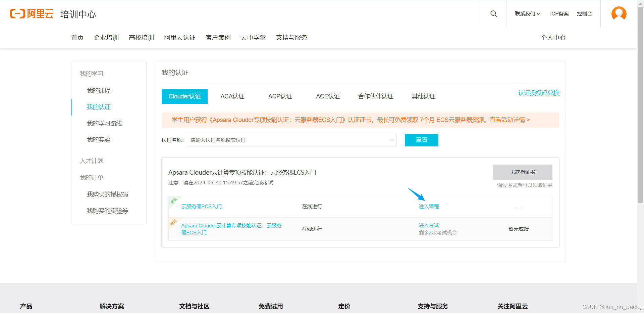Expand the 联系我们 dropdown
The image size is (644, 313).
[x=527, y=14]
